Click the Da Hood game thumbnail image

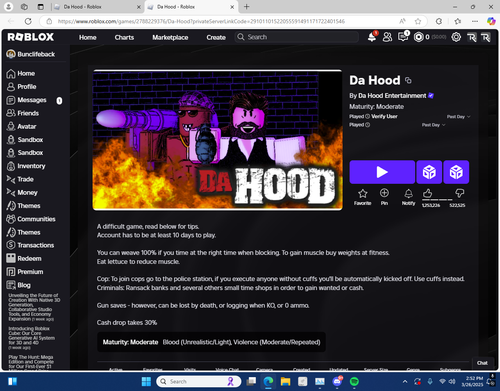click(217, 140)
